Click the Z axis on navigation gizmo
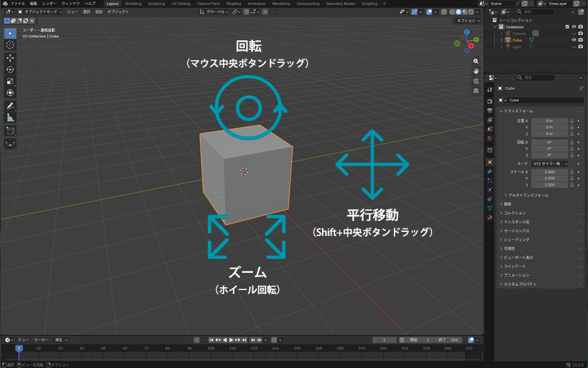The image size is (588, 368). click(x=466, y=32)
